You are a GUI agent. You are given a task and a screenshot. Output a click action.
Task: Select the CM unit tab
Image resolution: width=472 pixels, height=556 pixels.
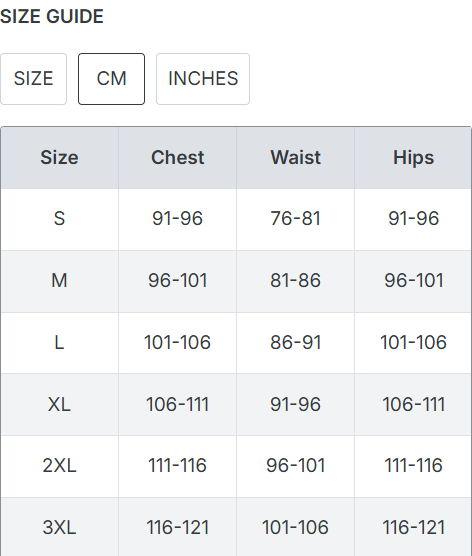(x=111, y=79)
